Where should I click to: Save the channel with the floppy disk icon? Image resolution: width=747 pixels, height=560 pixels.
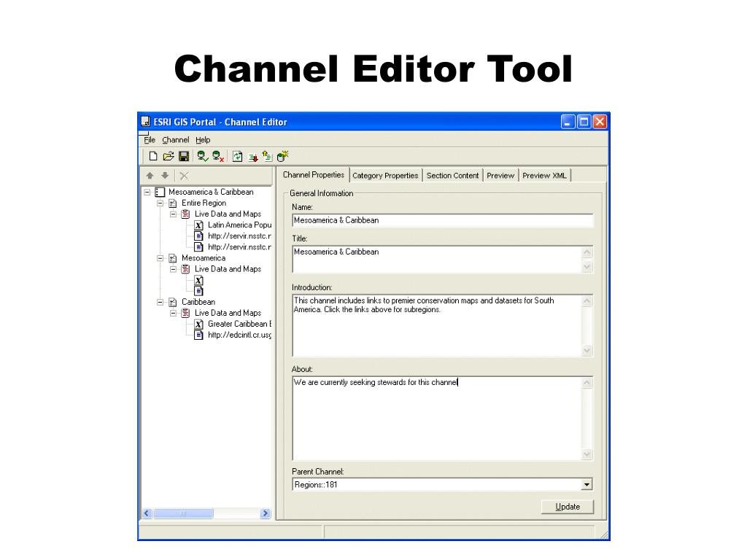point(184,156)
